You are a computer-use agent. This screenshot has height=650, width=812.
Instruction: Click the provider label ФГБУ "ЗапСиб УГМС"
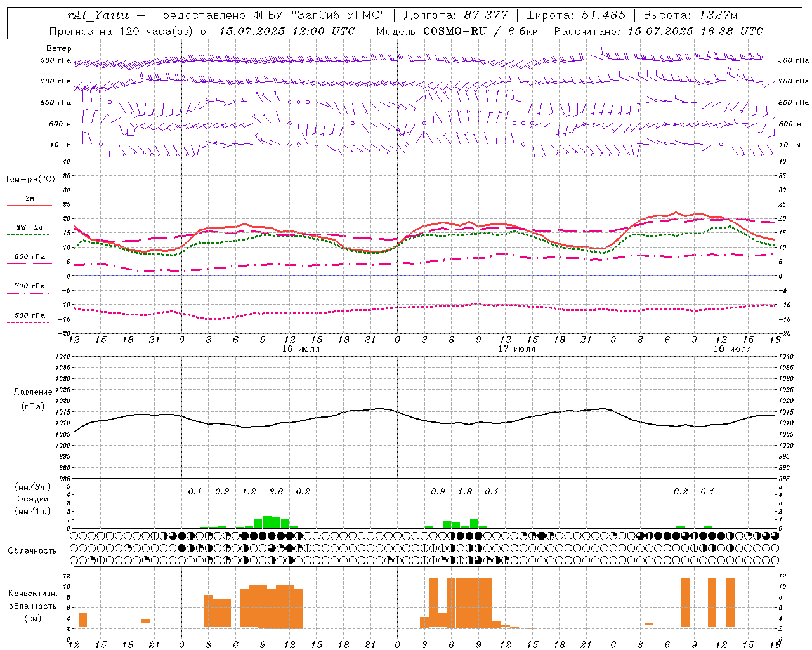318,15
